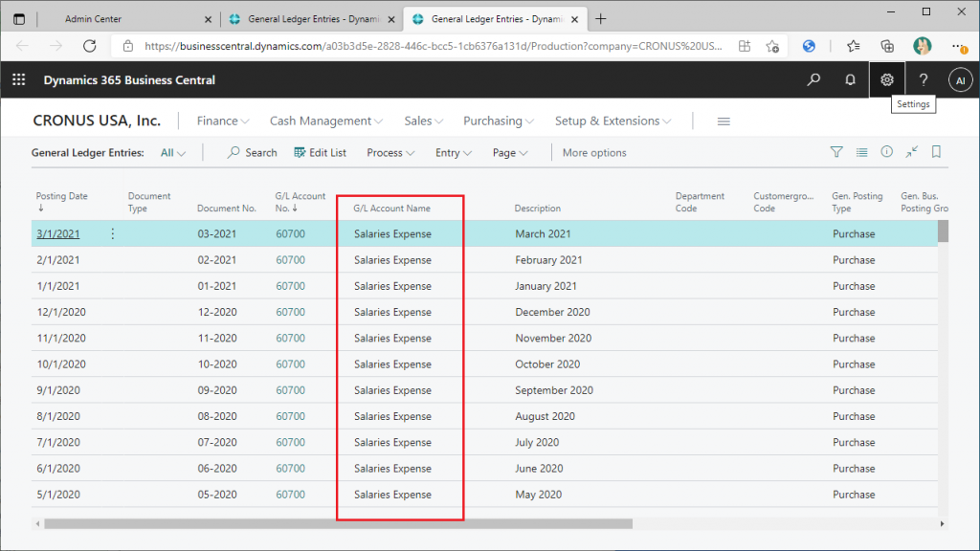
Task: Click the horizontal scrollbar thumb
Action: tap(338, 524)
